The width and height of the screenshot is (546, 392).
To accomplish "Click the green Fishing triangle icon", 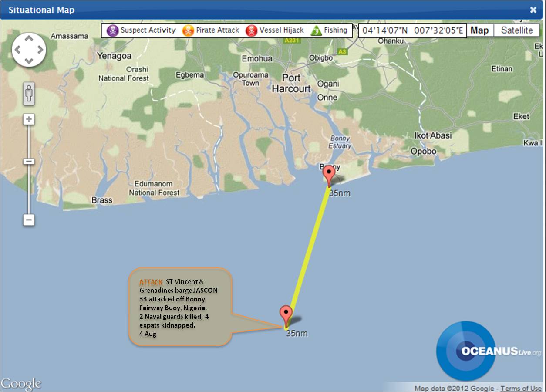I will pyautogui.click(x=316, y=31).
